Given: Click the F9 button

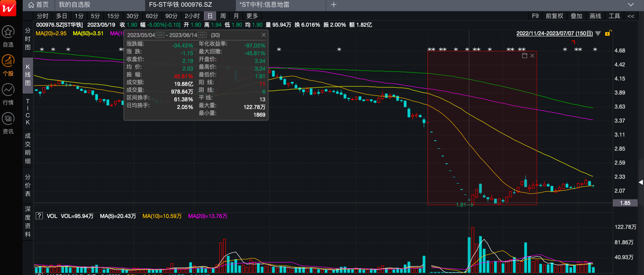Looking at the screenshot, I should 535,16.
